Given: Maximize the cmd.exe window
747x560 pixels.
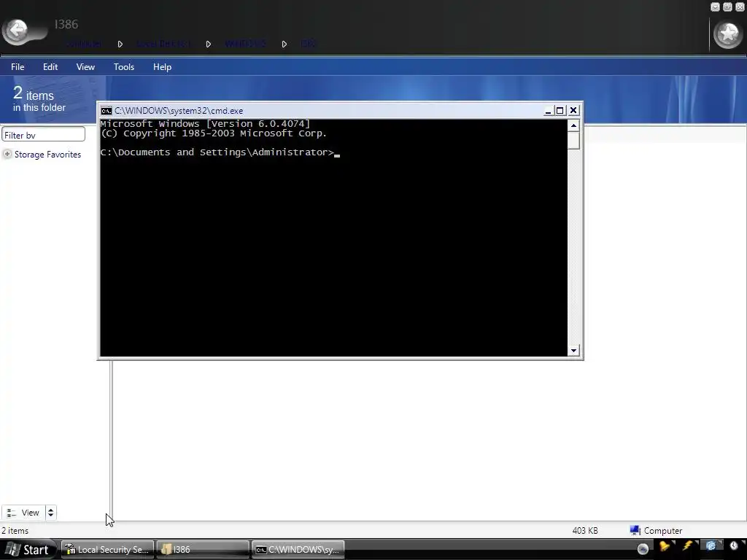Looking at the screenshot, I should click(560, 111).
